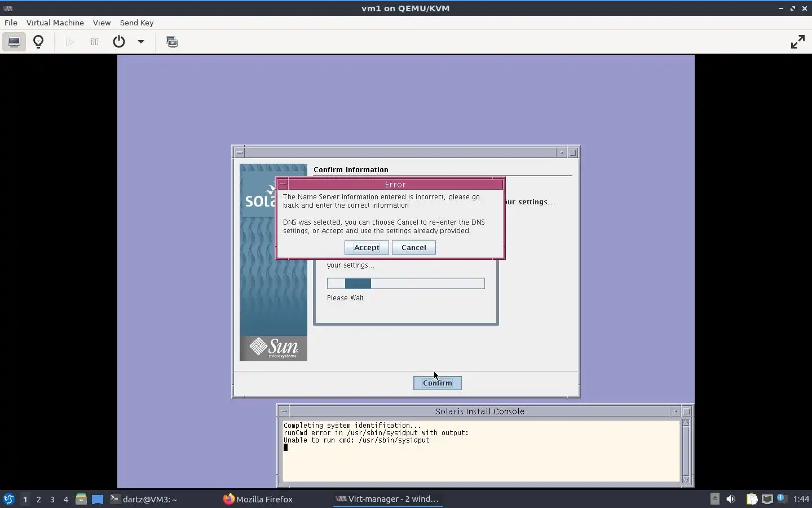Click the settings progress bar
The image size is (812, 508).
click(406, 283)
